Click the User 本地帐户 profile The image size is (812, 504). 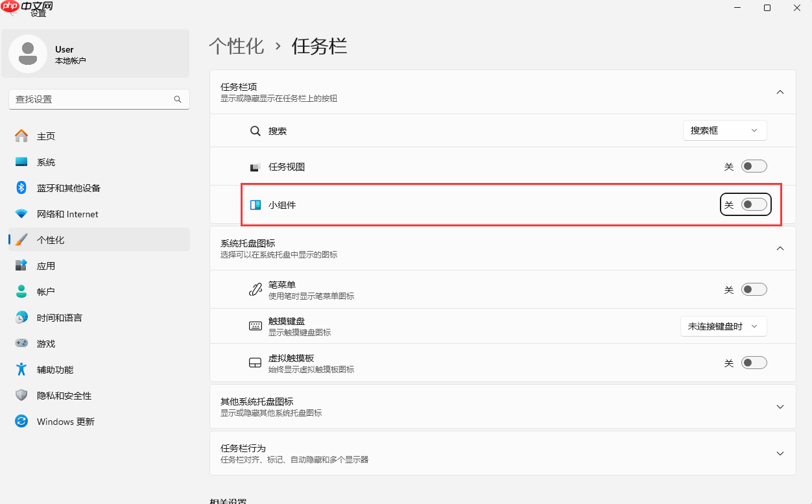(95, 53)
